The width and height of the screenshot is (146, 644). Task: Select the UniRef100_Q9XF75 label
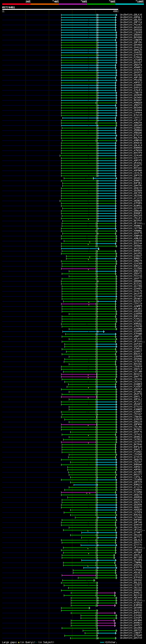(131, 233)
